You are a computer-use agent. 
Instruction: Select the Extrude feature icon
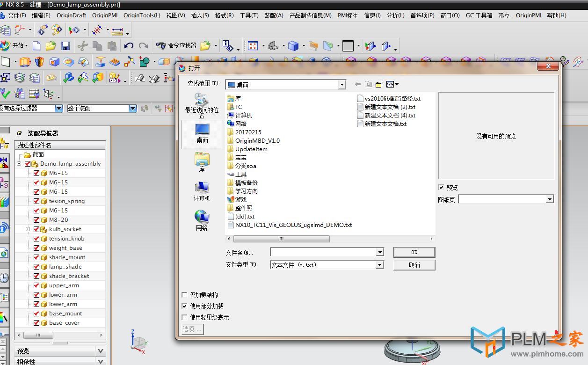click(25, 61)
